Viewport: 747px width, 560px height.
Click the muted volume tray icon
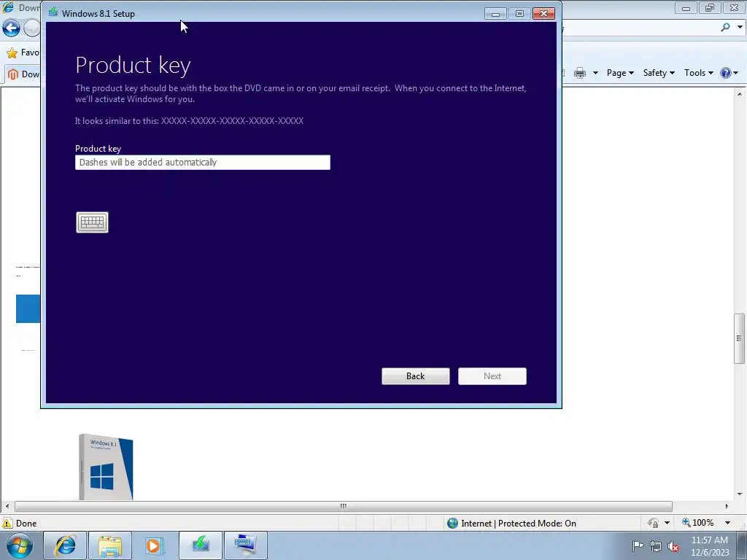673,546
